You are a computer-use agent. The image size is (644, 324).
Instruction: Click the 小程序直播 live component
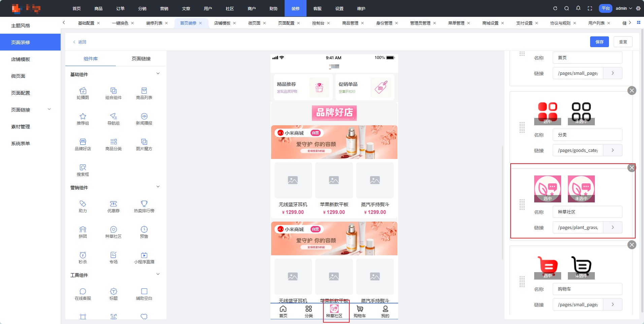pyautogui.click(x=144, y=257)
